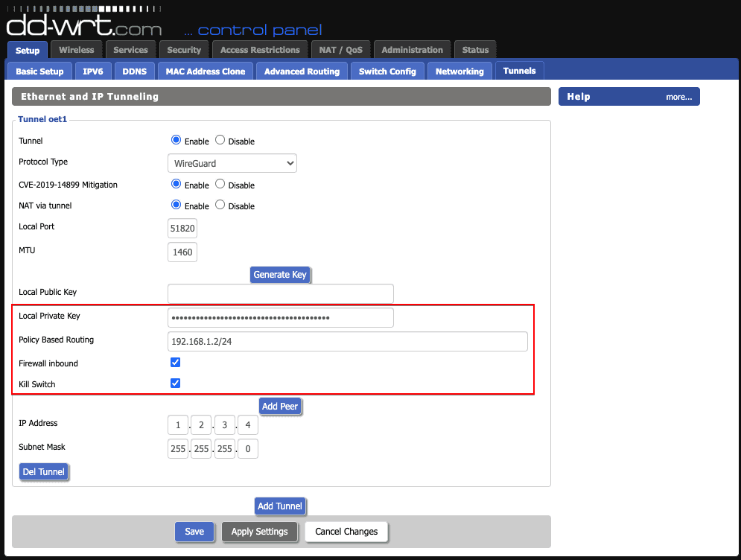Image resolution: width=741 pixels, height=560 pixels.
Task: Go to the DDNS sub-tab
Action: coord(135,71)
